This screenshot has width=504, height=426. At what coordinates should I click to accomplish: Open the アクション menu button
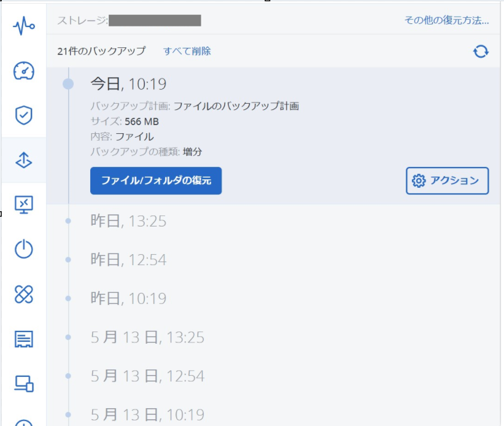point(447,180)
